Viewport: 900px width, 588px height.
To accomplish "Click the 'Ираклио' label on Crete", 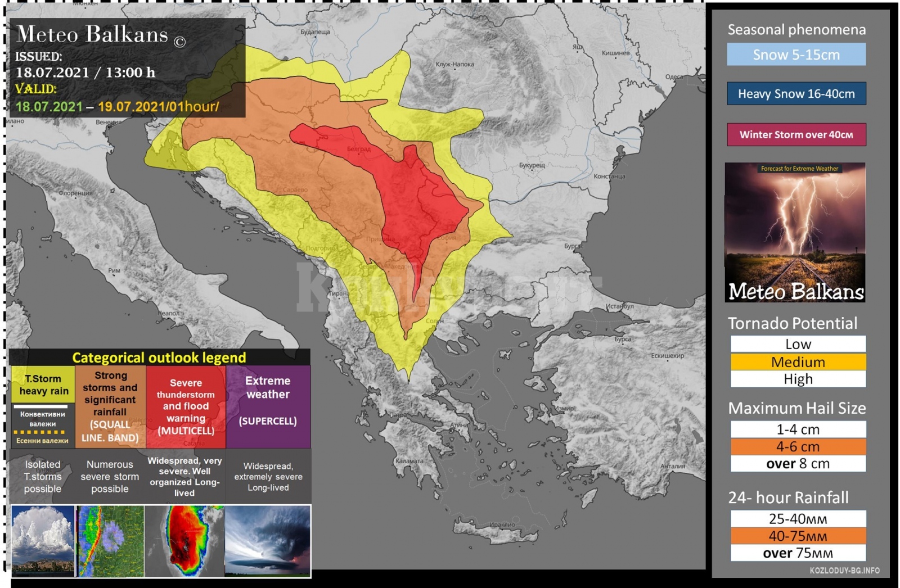I will pyautogui.click(x=502, y=524).
